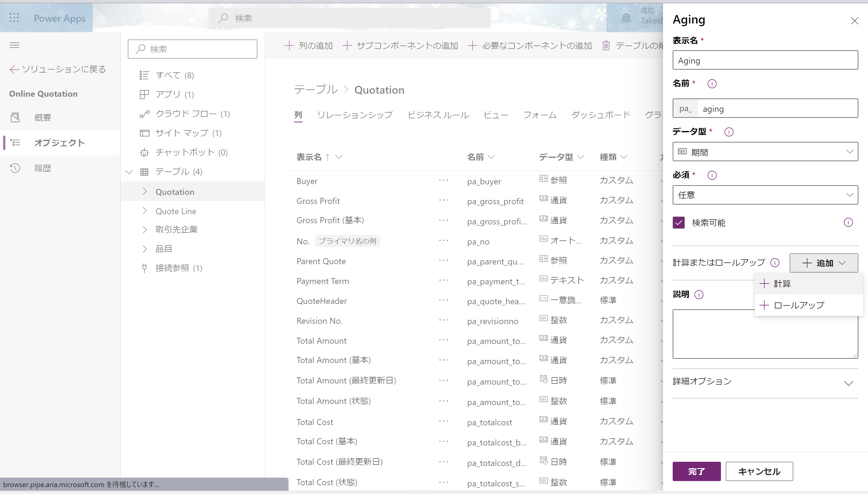
Task: Switch to the フォーム tab
Action: pos(540,115)
